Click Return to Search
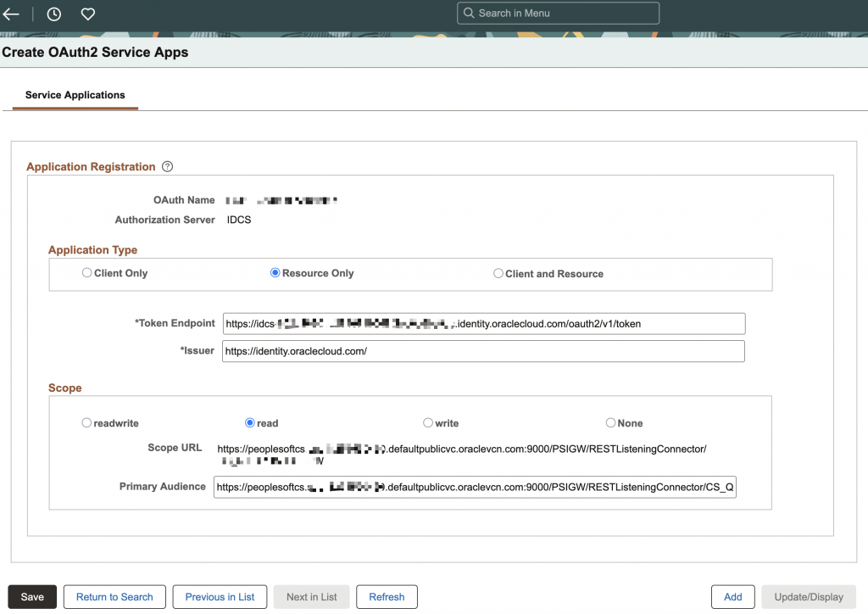The image size is (868, 614). pos(114,596)
